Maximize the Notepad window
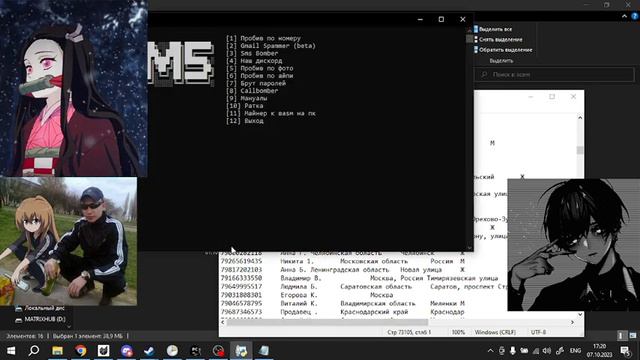The height and width of the screenshot is (360, 640). 552,97
